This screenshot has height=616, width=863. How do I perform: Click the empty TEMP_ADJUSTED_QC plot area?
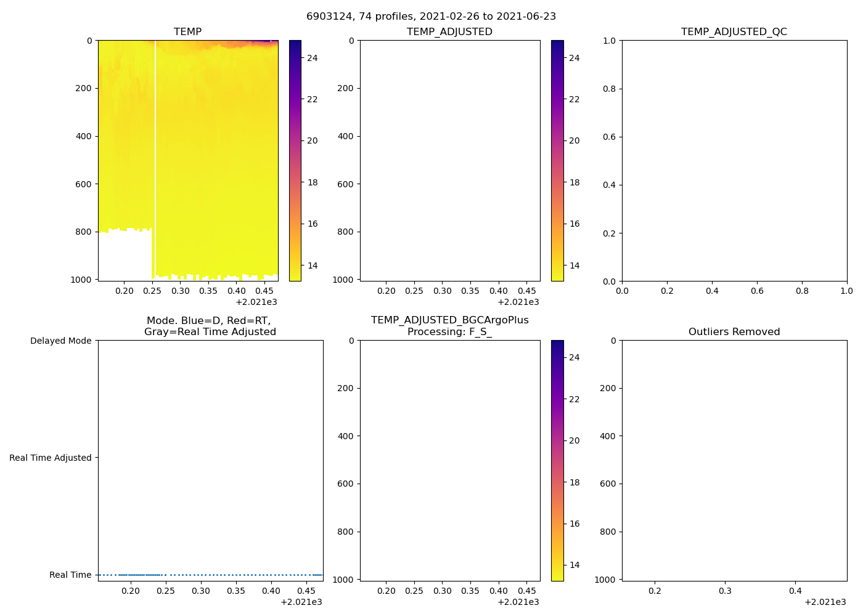pos(734,160)
